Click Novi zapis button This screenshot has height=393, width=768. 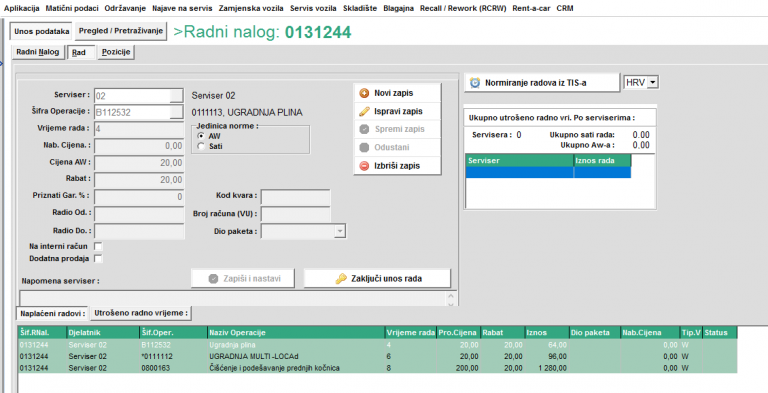pyautogui.click(x=397, y=93)
